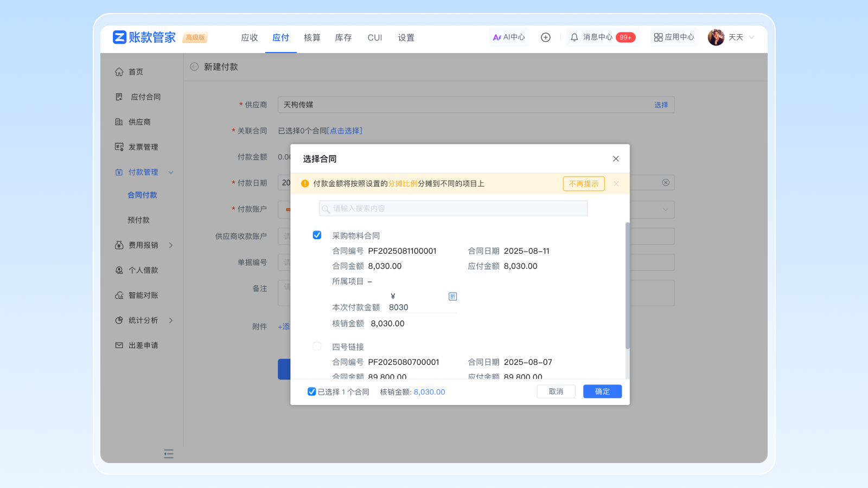Open the AI中心 assistant
Image resolution: width=868 pixels, height=488 pixels.
509,37
